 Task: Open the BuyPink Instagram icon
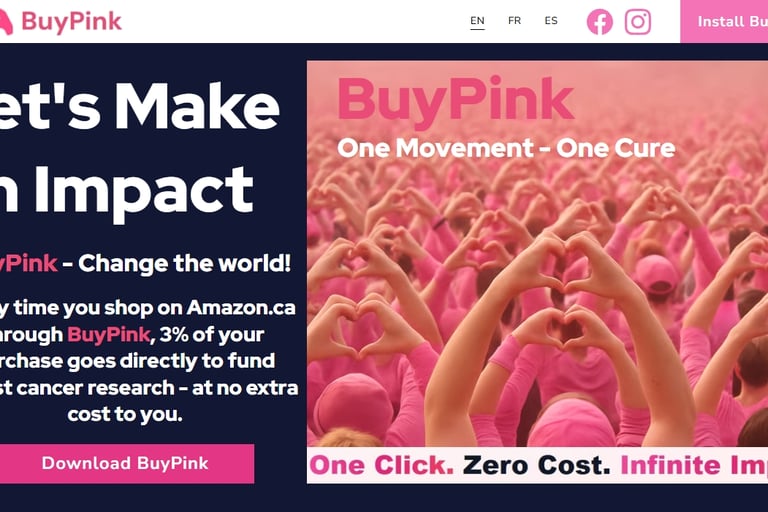click(638, 22)
